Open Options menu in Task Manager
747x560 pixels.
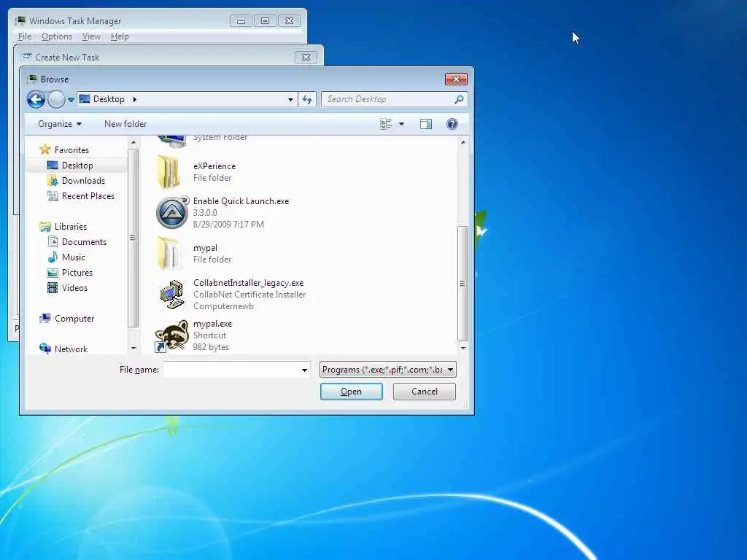coord(57,36)
